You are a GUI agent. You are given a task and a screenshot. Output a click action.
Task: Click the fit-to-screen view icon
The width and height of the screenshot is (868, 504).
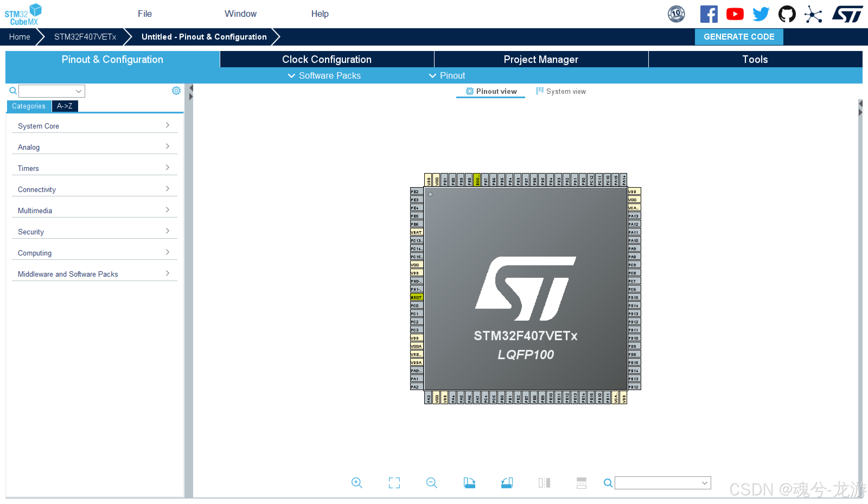click(x=394, y=483)
